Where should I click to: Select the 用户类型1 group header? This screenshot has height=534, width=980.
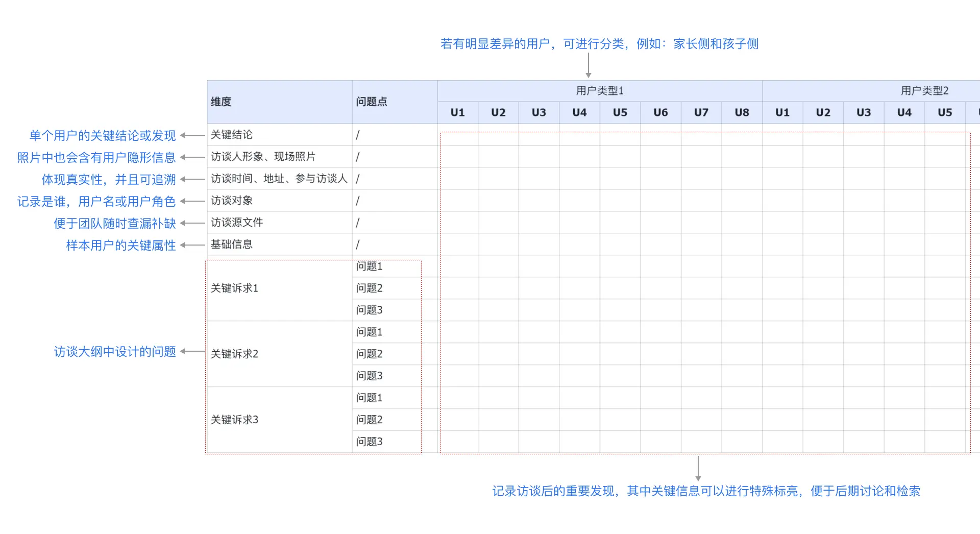coord(600,90)
